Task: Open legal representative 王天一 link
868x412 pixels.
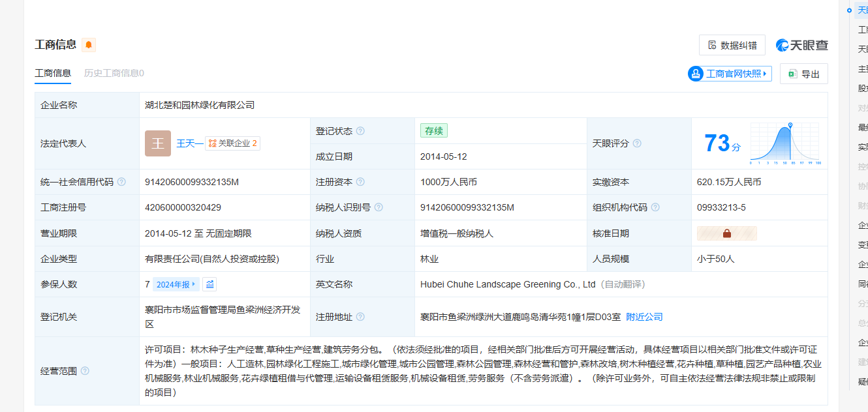Action: [189, 143]
